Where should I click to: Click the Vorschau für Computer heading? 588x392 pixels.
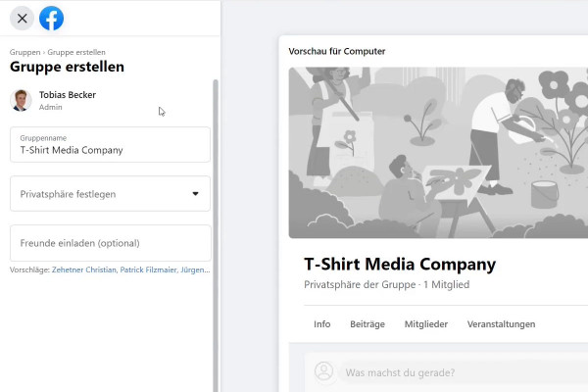pos(337,51)
